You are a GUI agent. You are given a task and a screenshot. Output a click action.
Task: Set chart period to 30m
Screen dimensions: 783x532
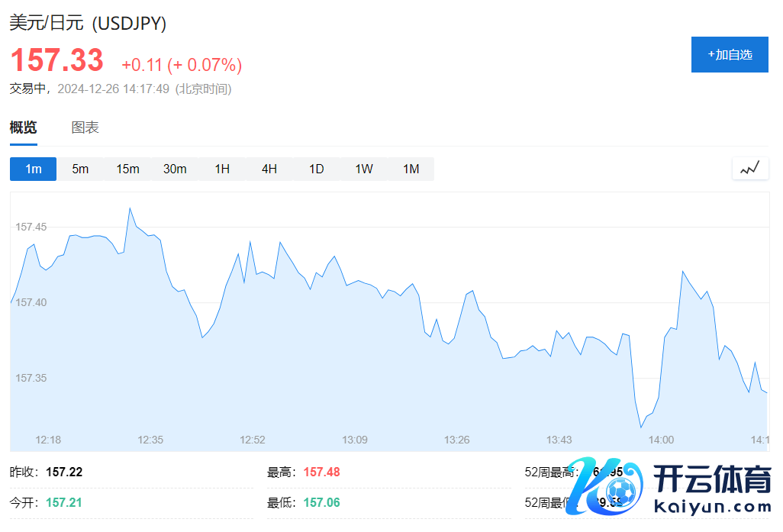[175, 169]
